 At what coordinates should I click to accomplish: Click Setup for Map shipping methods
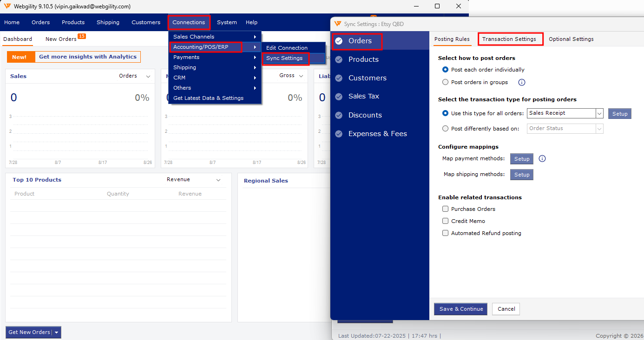[x=522, y=175]
